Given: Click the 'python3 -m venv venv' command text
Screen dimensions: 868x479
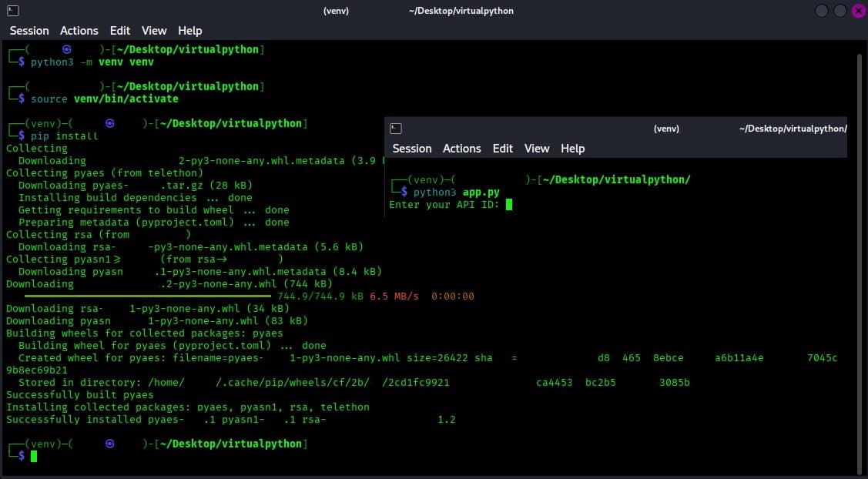Looking at the screenshot, I should (92, 62).
